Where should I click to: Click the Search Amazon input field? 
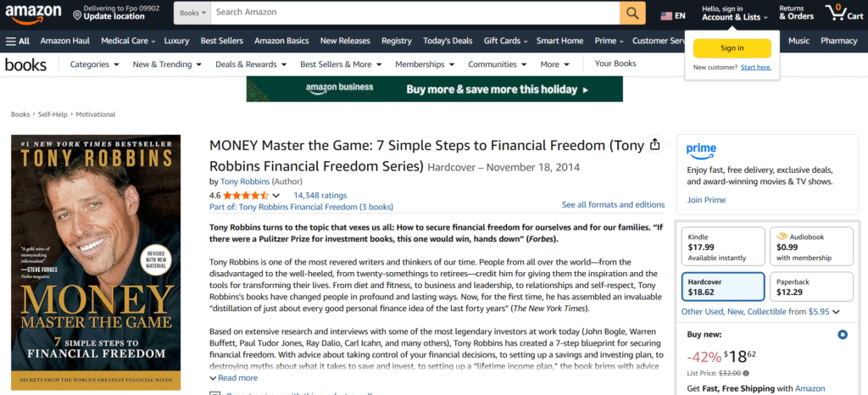pos(414,13)
